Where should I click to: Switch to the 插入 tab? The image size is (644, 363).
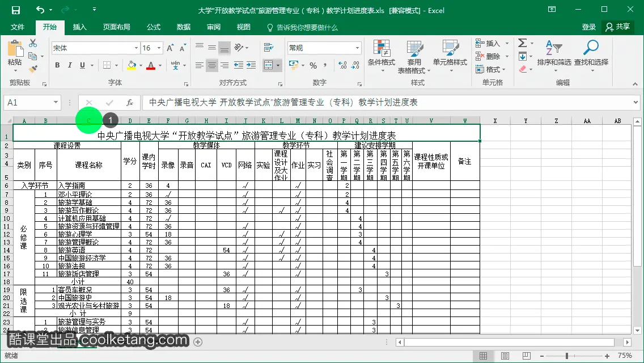[x=80, y=27]
